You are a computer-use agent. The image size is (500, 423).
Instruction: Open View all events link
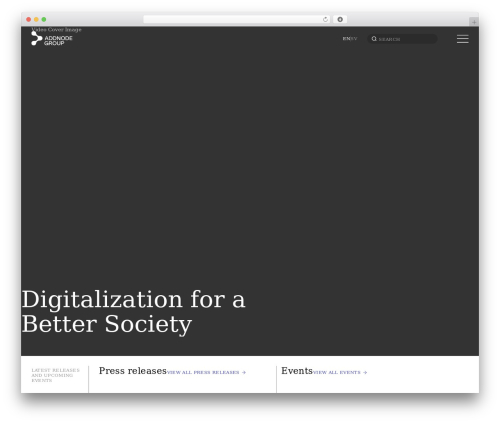pyautogui.click(x=340, y=372)
